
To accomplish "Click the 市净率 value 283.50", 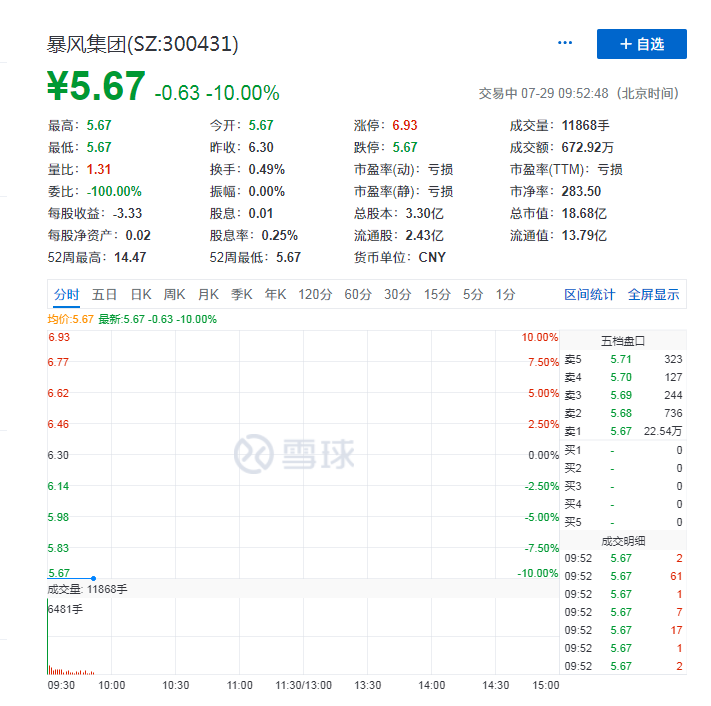I will [581, 191].
